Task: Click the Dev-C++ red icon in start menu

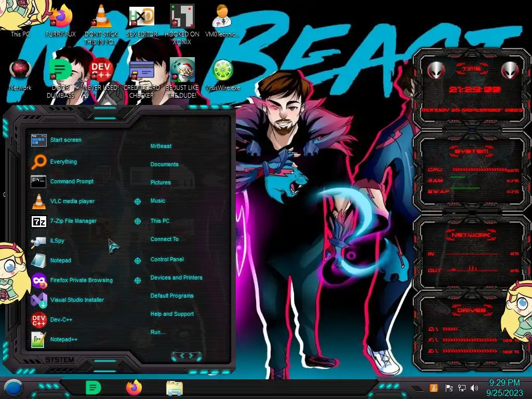Action: tap(38, 320)
